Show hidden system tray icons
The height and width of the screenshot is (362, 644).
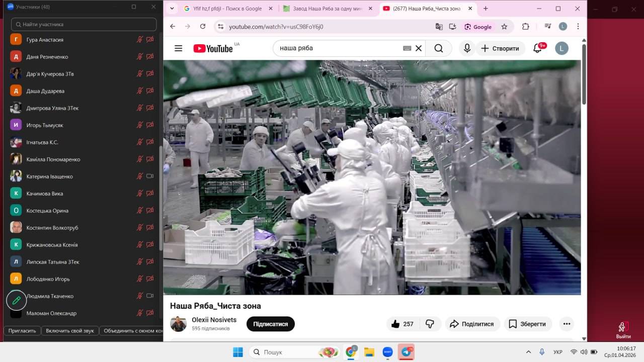click(x=528, y=352)
